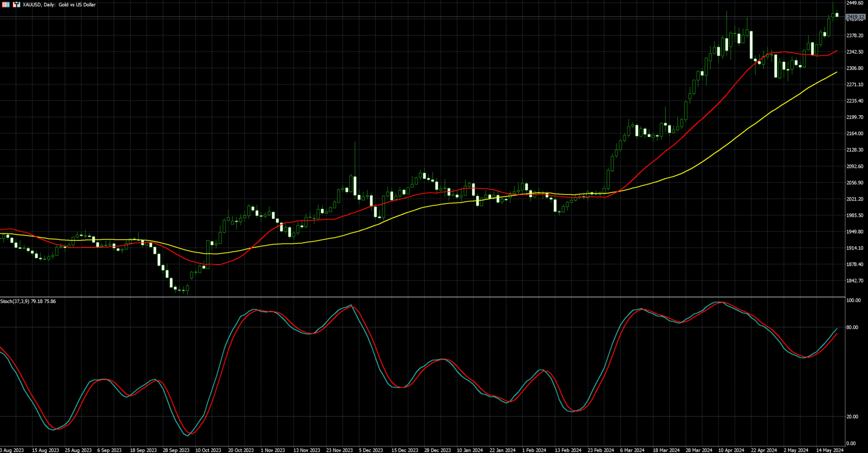Click the 1842.70 price scale label

pos(855,281)
